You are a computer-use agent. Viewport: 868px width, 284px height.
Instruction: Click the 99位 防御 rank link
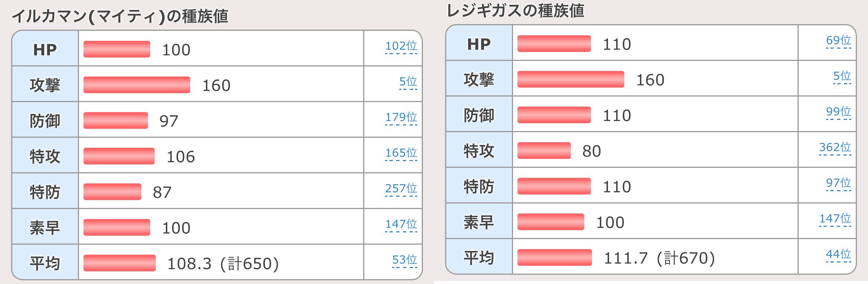838,112
